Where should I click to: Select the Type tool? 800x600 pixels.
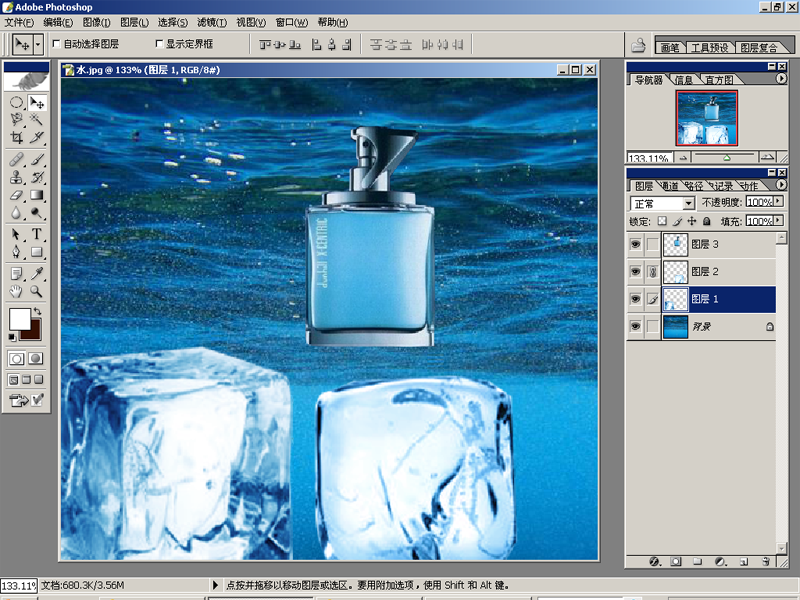click(36, 234)
